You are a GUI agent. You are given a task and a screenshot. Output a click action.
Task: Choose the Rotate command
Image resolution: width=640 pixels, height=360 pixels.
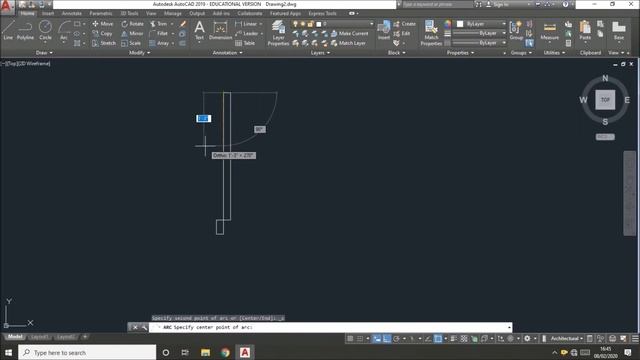pos(133,24)
